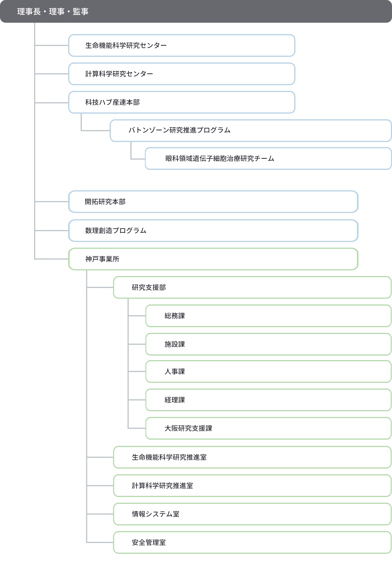Viewport: 392px width, 568px height.
Task: Open 計算科学研究推進室 node
Action: coord(253,486)
